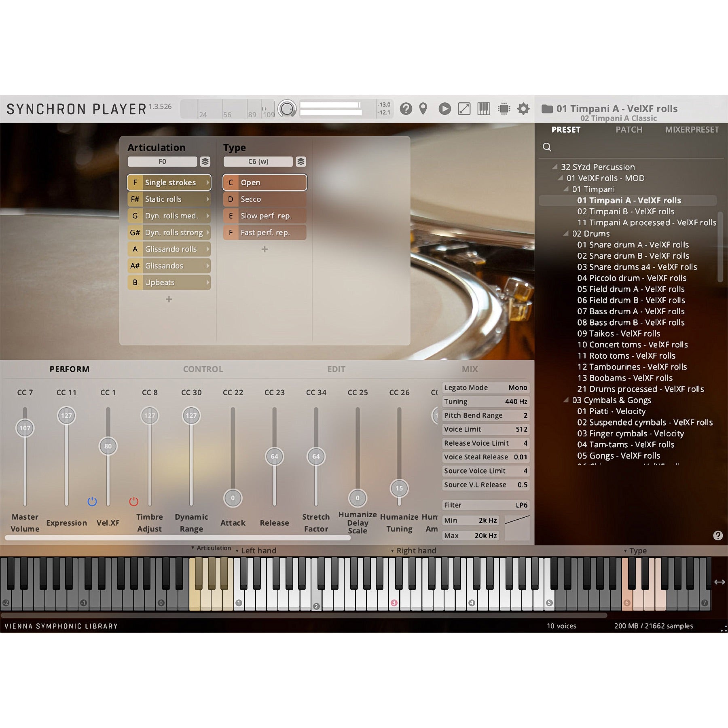Switch to the PATCH tab
Viewport: 728px width, 728px height.
629,130
